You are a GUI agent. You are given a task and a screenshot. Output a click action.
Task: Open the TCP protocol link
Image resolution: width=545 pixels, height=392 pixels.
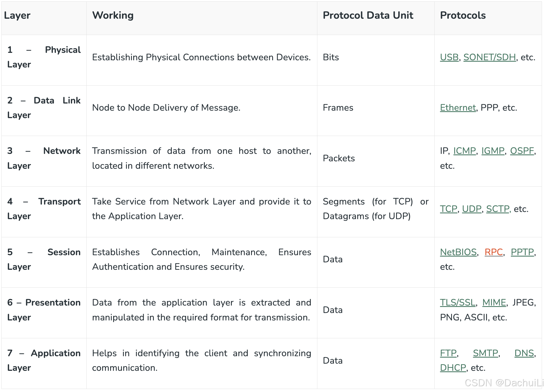(449, 209)
